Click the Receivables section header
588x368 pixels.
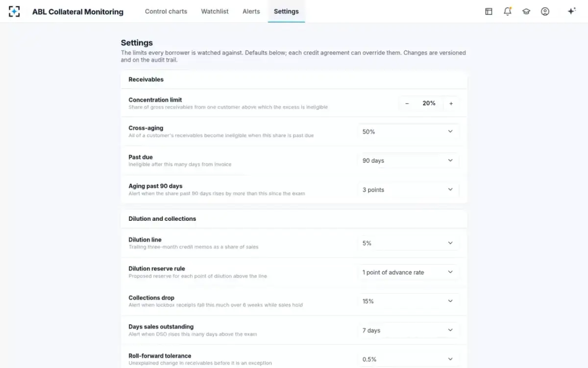(x=146, y=79)
